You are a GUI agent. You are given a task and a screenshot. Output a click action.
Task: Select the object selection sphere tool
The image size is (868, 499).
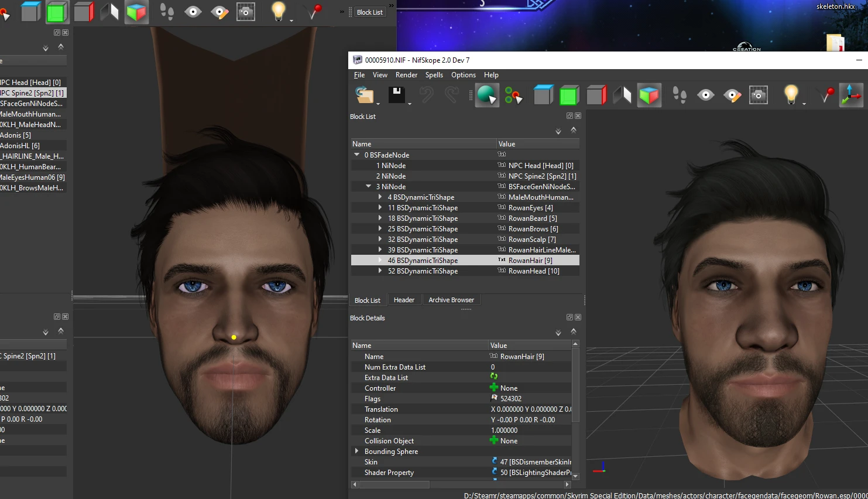point(486,95)
